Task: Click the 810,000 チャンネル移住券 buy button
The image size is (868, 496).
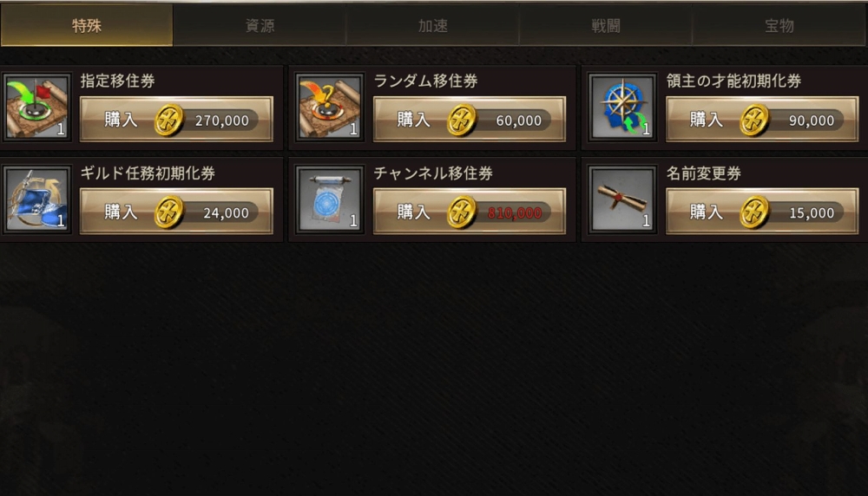Action: [470, 212]
